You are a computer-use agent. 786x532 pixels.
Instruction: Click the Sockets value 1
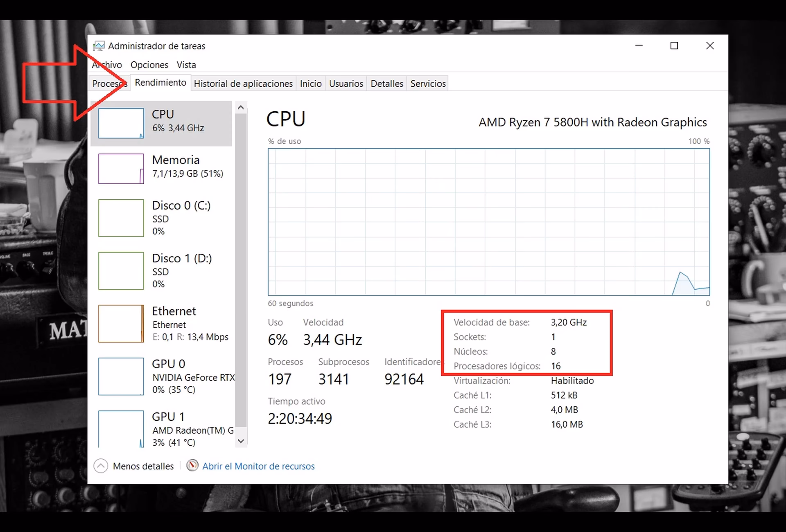(553, 337)
